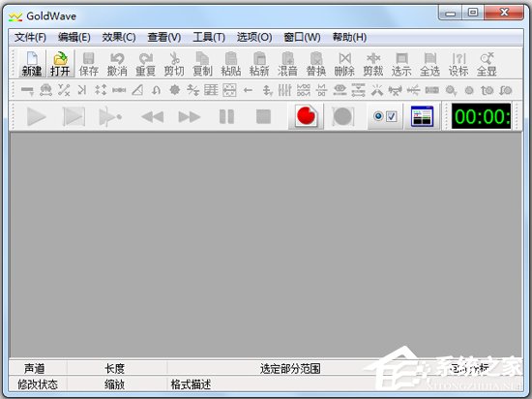Click the curved-arrow Invert effect icon
The width and height of the screenshot is (532, 399).
click(156, 90)
